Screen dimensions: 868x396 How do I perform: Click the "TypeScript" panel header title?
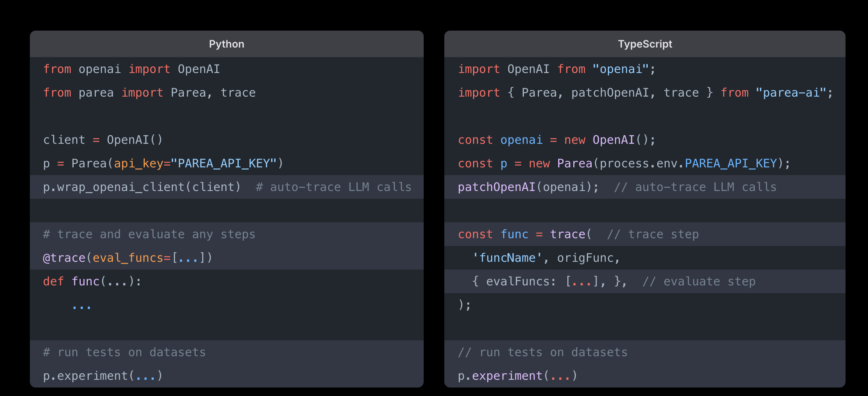[x=645, y=44]
